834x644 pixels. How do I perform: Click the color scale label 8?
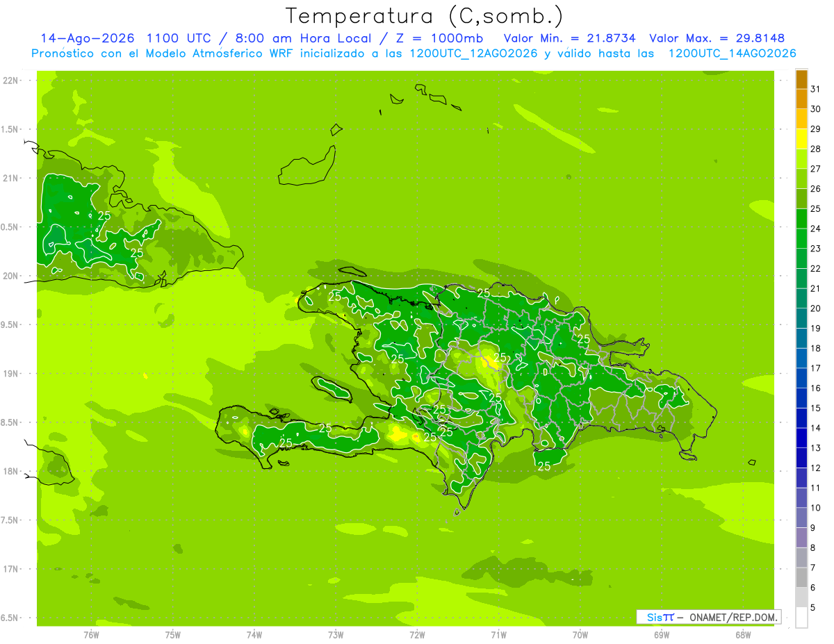(813, 547)
